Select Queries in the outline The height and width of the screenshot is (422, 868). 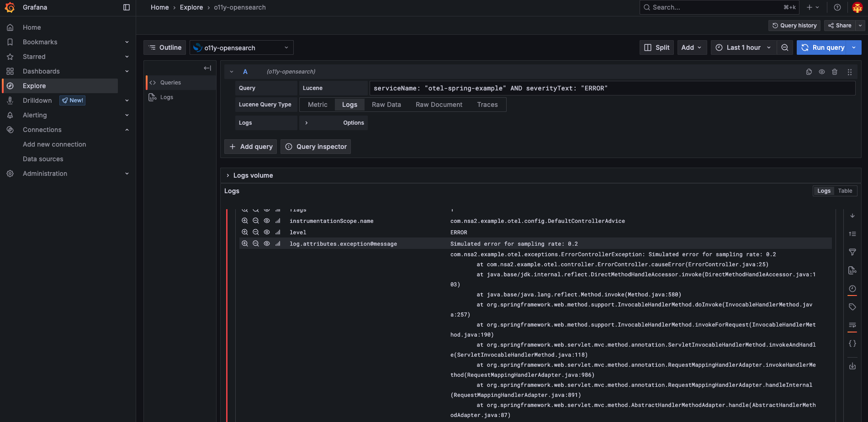[x=170, y=83]
